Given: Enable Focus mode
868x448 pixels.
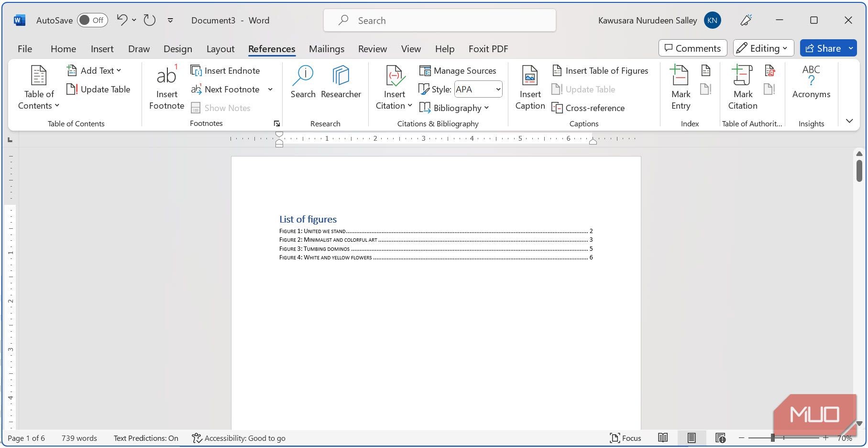Looking at the screenshot, I should (x=625, y=438).
